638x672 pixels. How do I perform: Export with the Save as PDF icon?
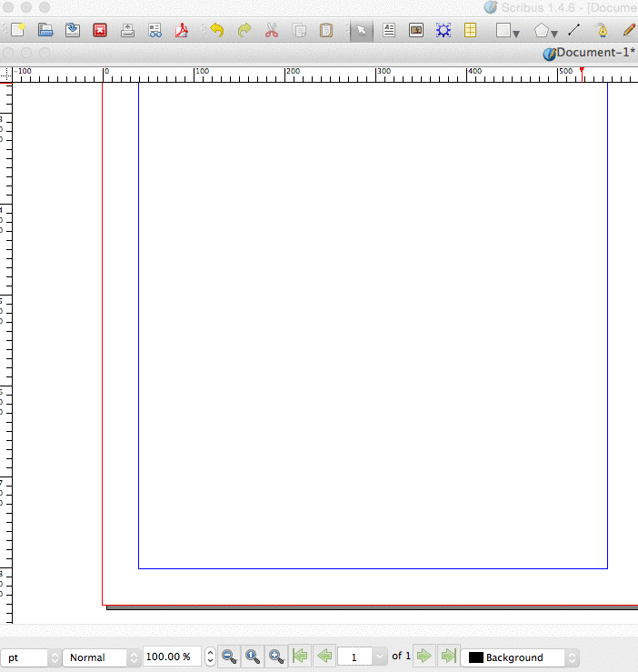[x=183, y=30]
